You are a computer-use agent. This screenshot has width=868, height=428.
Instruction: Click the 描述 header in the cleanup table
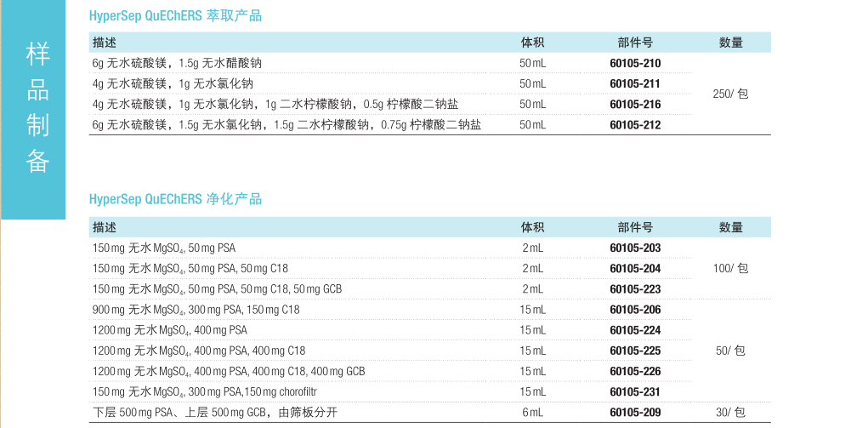tap(105, 227)
